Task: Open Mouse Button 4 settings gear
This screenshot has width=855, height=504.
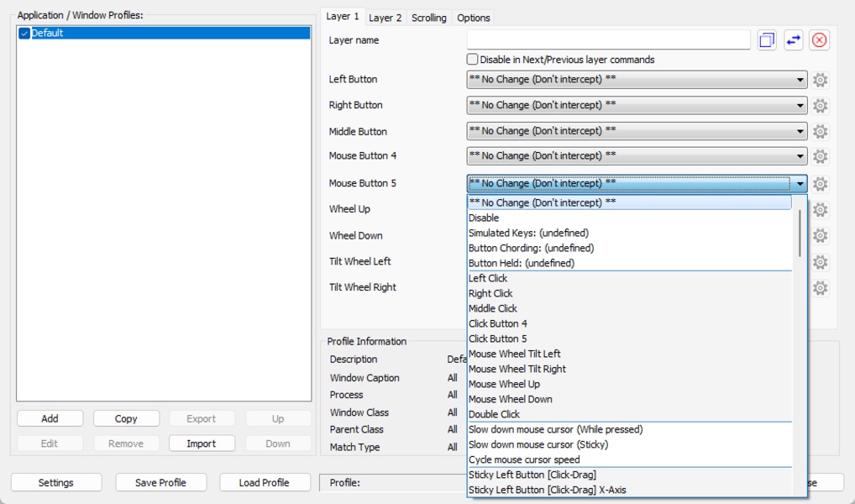Action: point(821,156)
